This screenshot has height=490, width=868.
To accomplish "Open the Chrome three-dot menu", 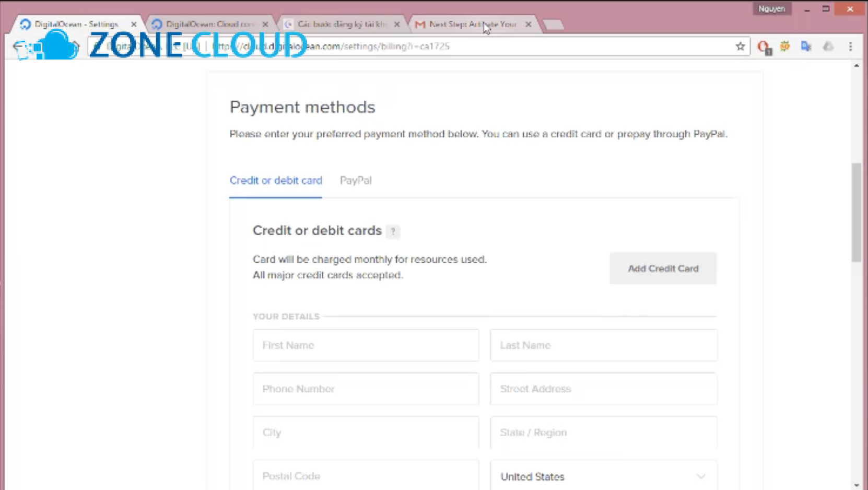I will 850,46.
